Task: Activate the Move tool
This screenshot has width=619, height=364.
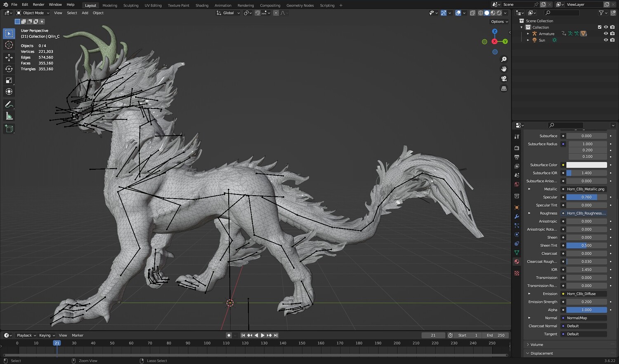Action: [x=9, y=58]
